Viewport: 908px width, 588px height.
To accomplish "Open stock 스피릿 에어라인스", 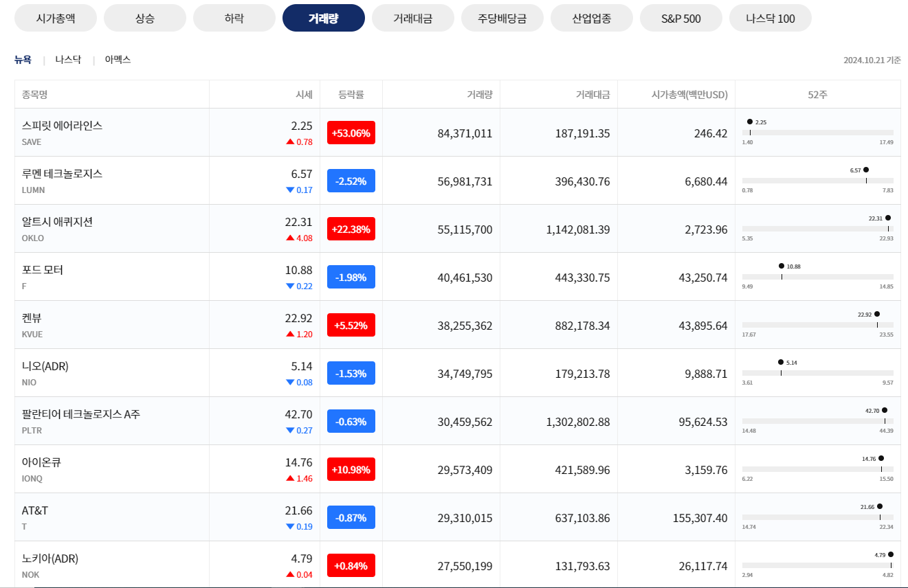I will tap(62, 126).
